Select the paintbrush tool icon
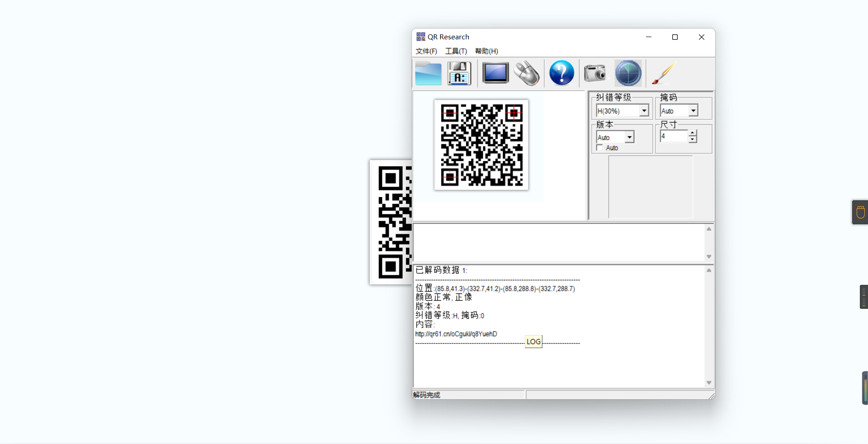This screenshot has width=868, height=444. point(663,73)
